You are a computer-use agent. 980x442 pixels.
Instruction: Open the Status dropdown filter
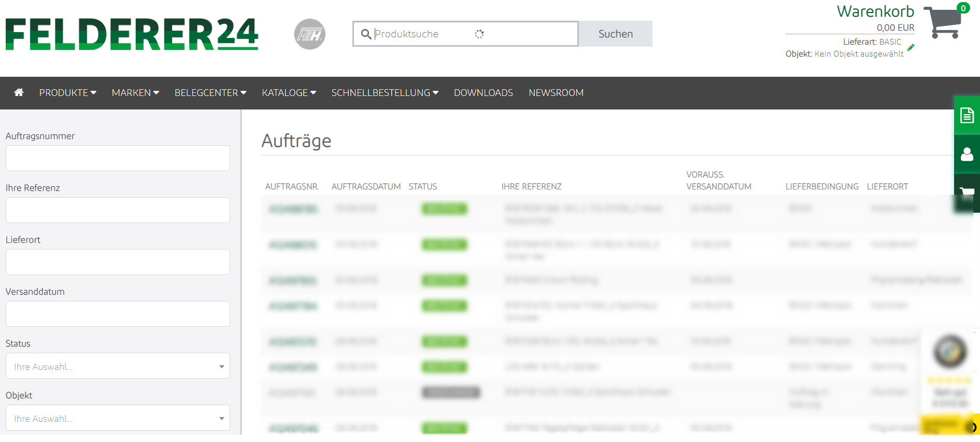click(x=118, y=366)
